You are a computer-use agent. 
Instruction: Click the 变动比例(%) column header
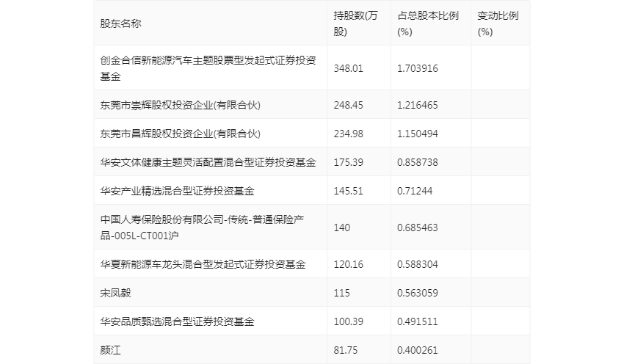498,23
